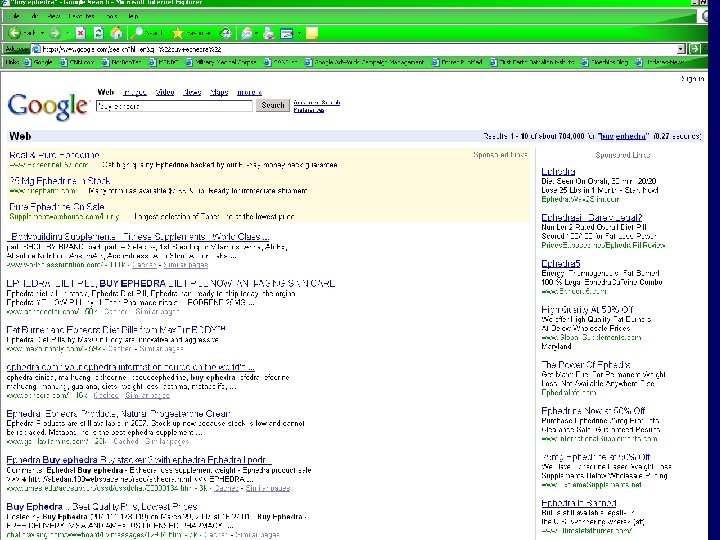720x540 pixels.
Task: Open the address bar dropdown arrow
Action: (681, 49)
